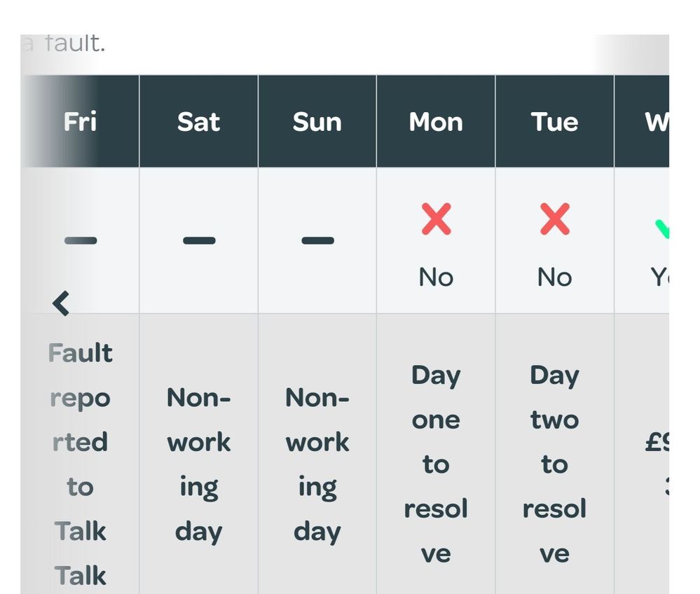Click the green check icon under Wednesday

662,229
